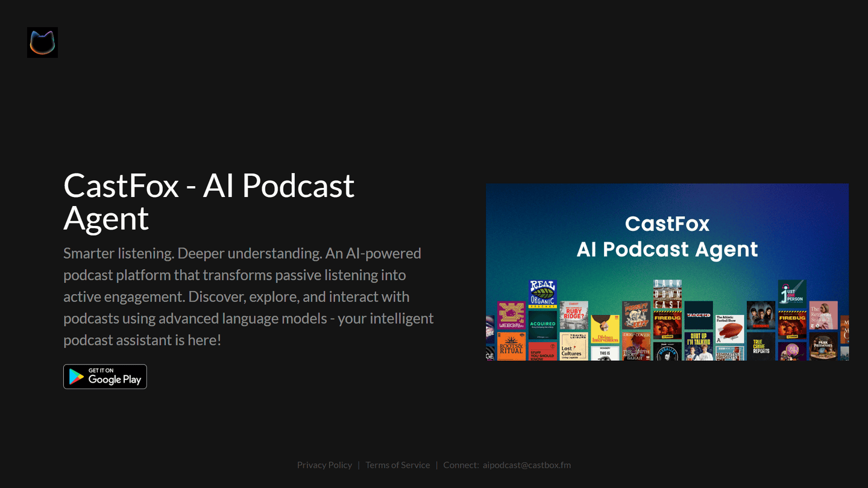Click the aipodcast@castbox.fm email address
The image size is (868, 488).
pyautogui.click(x=526, y=465)
